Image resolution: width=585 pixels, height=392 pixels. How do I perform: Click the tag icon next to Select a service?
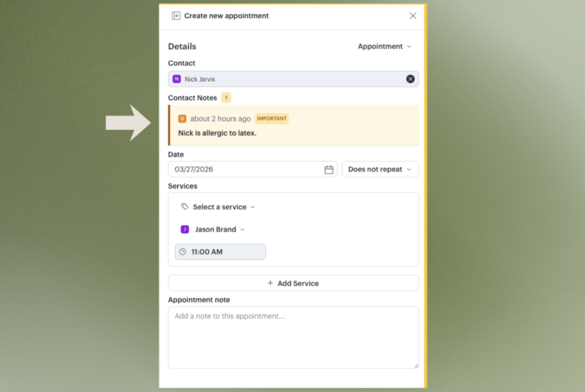[x=185, y=207]
